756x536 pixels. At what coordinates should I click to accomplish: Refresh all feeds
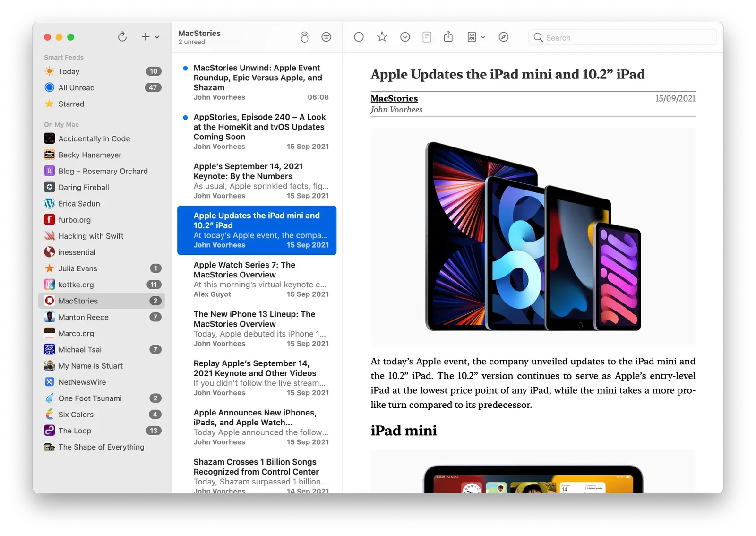coord(122,37)
